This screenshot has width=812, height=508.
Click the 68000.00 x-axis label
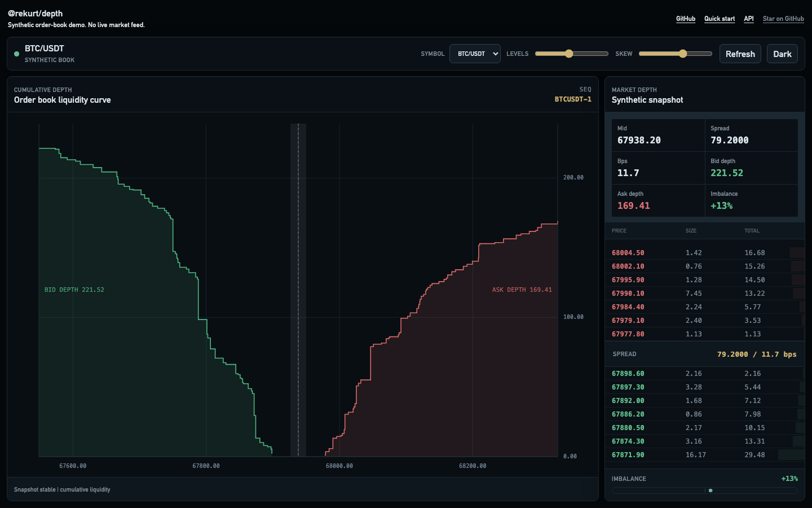[x=339, y=466]
